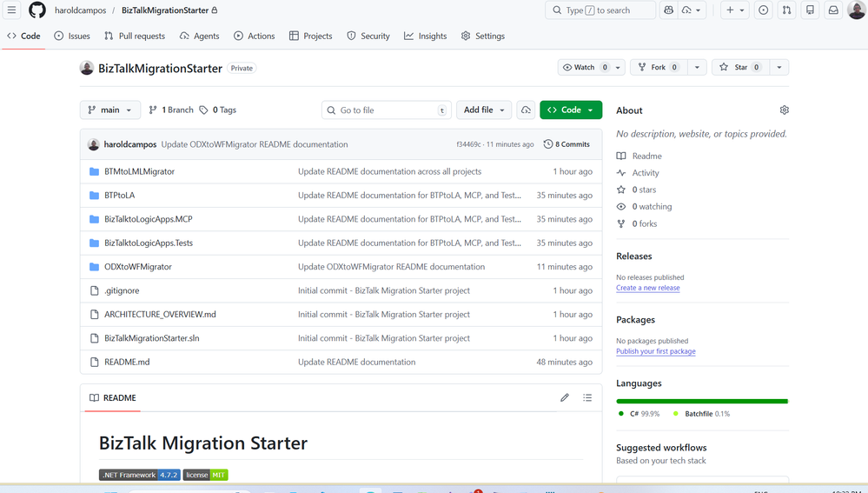Open the ODXtoWFMigrator folder
868x493 pixels.
(x=138, y=267)
